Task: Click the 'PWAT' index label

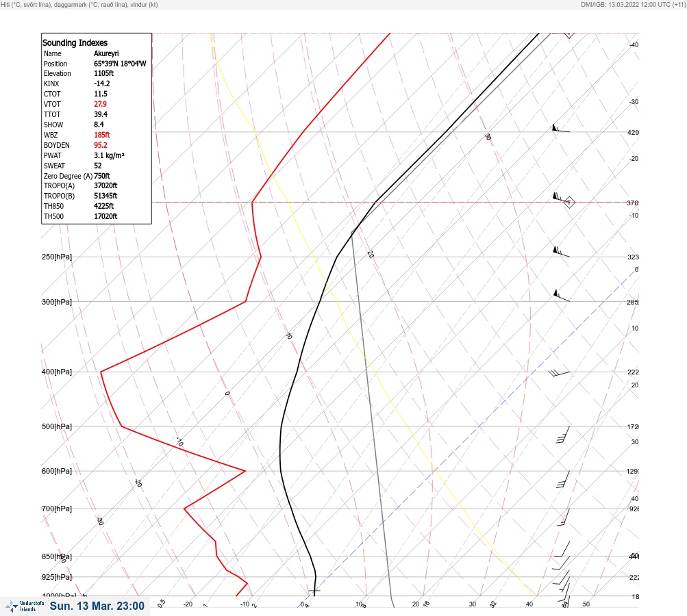Action: coord(53,155)
